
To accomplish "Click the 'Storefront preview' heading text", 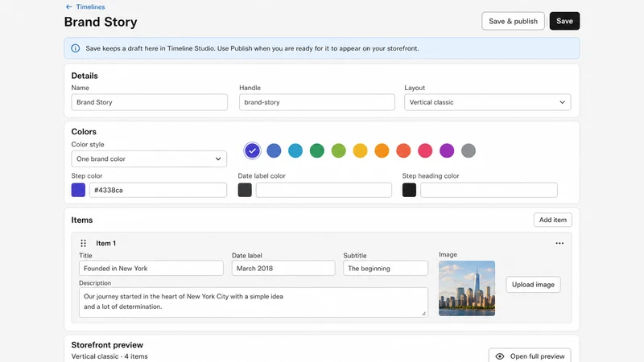I will tap(107, 345).
